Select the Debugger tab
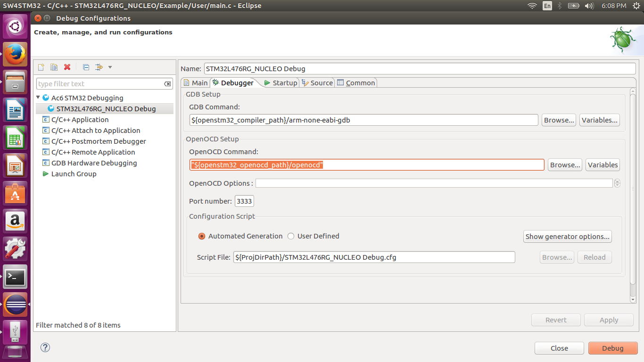The height and width of the screenshot is (362, 644). click(x=233, y=82)
